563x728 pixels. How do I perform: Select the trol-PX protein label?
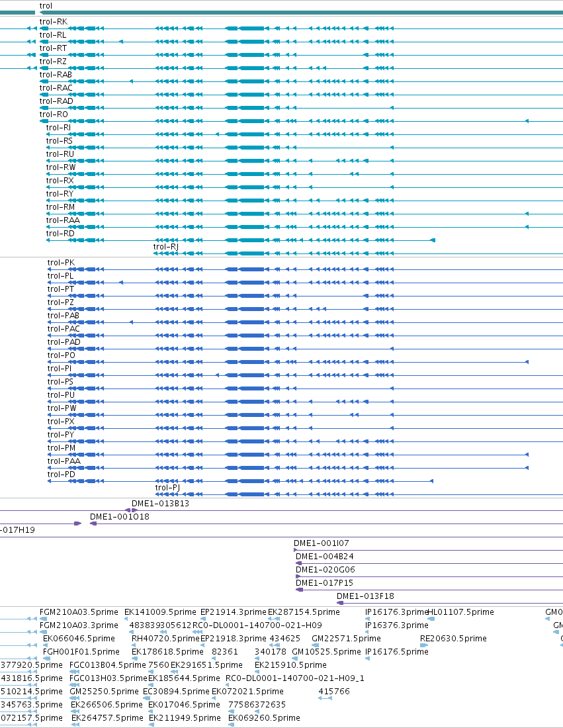[61, 422]
